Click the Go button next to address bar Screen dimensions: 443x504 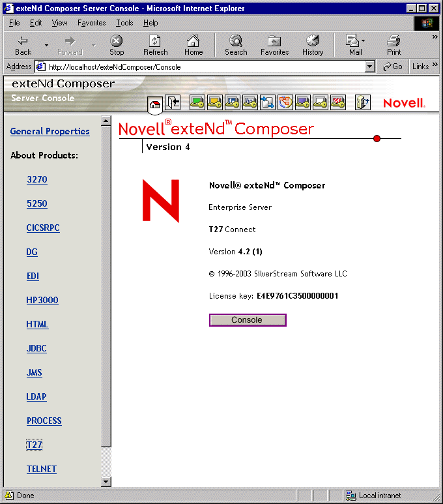coord(393,67)
